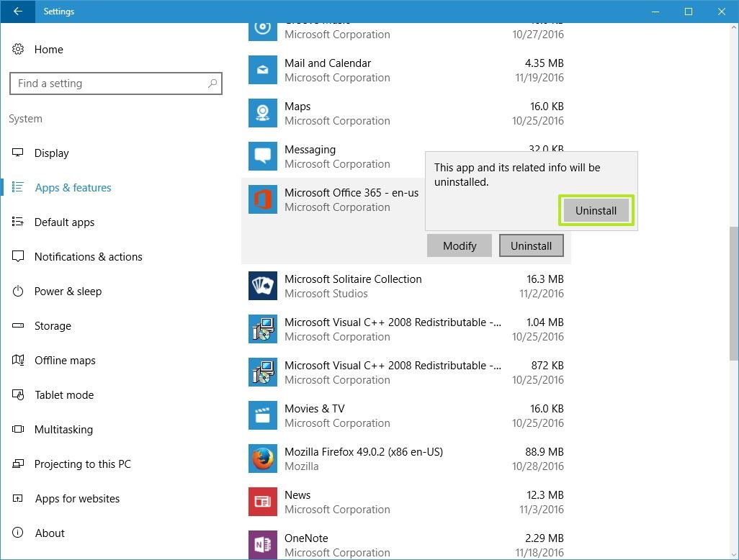
Task: Click the News app icon
Action: pyautogui.click(x=262, y=502)
